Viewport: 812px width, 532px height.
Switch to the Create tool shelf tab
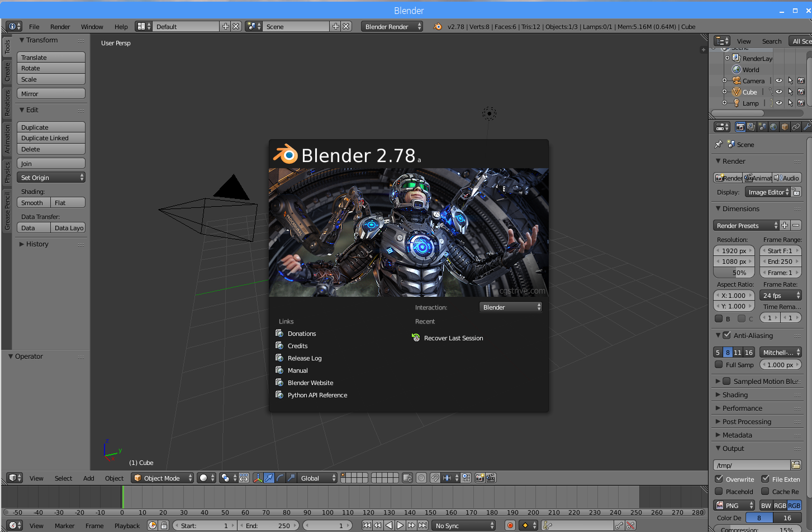coord(7,72)
